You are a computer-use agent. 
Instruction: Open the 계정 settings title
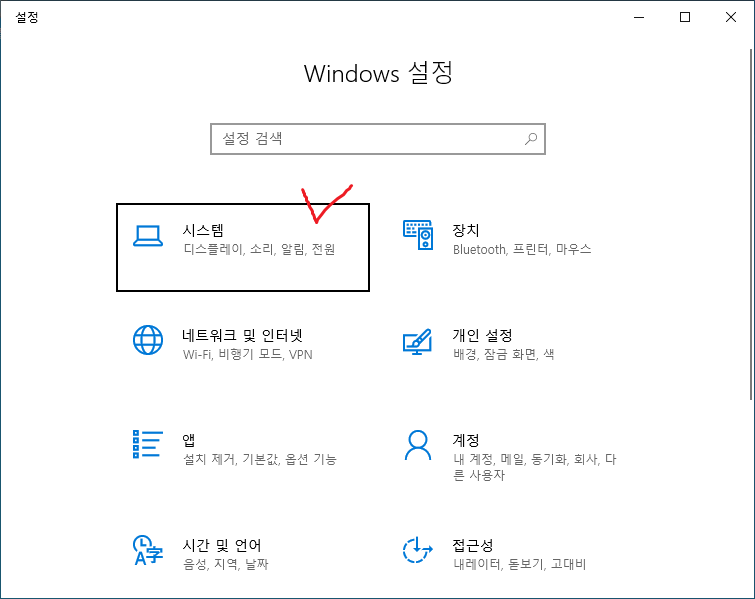(466, 440)
